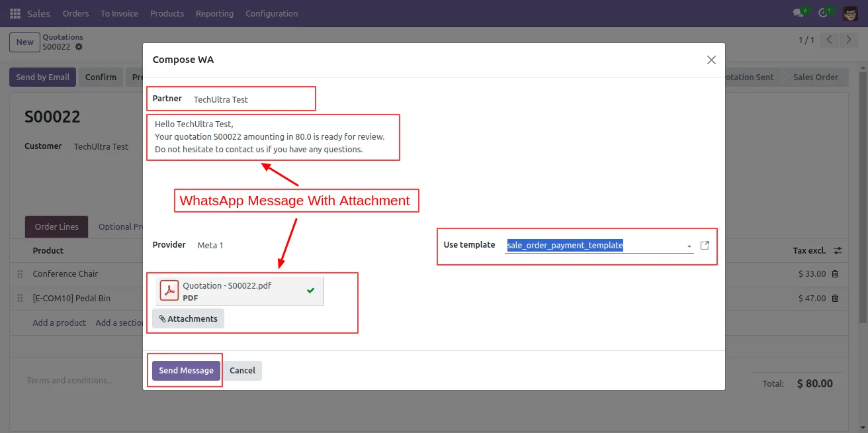Screen dimensions: 868x433
Task: Click the Send by Email button
Action: [43, 77]
